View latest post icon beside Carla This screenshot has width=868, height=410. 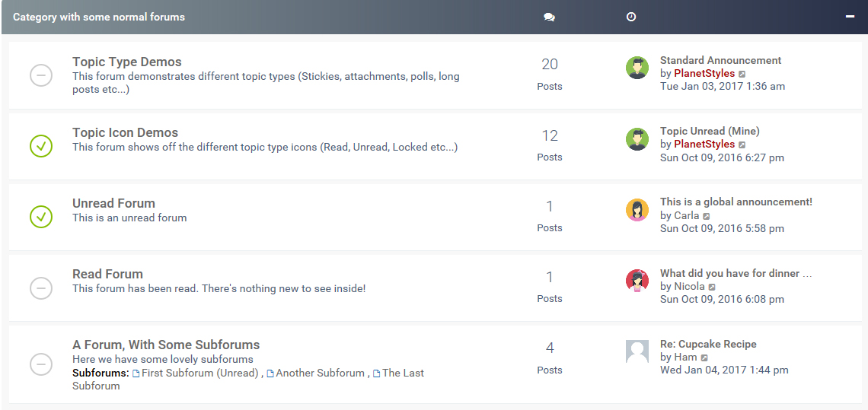[707, 216]
